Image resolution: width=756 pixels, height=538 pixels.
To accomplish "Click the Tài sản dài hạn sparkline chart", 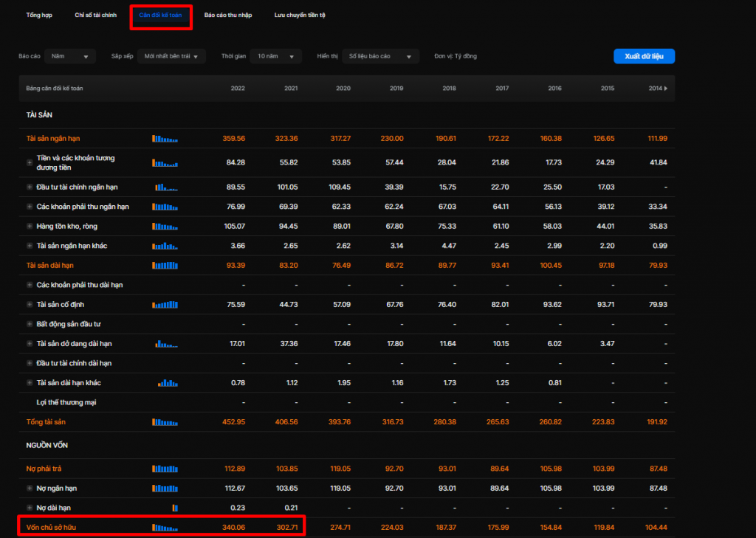I will pos(165,265).
